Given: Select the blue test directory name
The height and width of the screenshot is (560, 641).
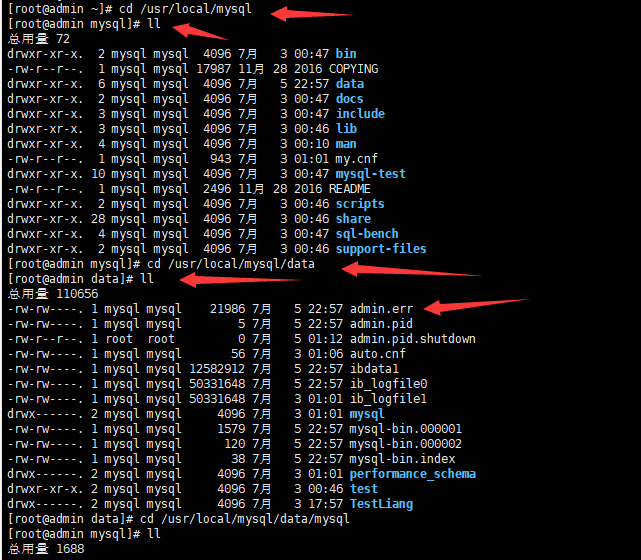Looking at the screenshot, I should [x=364, y=488].
